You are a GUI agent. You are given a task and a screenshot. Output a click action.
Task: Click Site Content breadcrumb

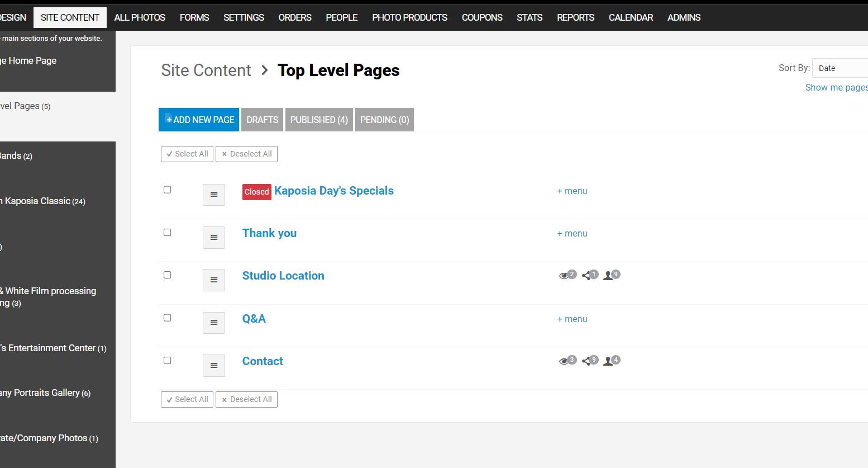tap(206, 70)
